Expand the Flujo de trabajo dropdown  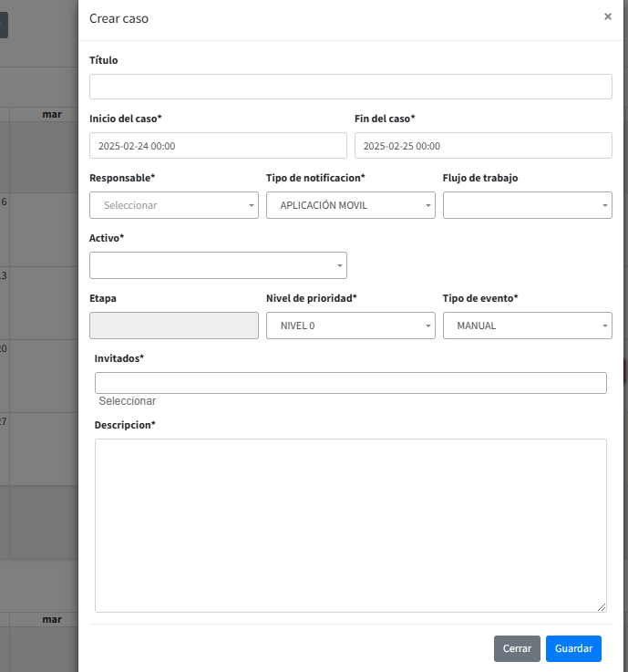coord(527,205)
